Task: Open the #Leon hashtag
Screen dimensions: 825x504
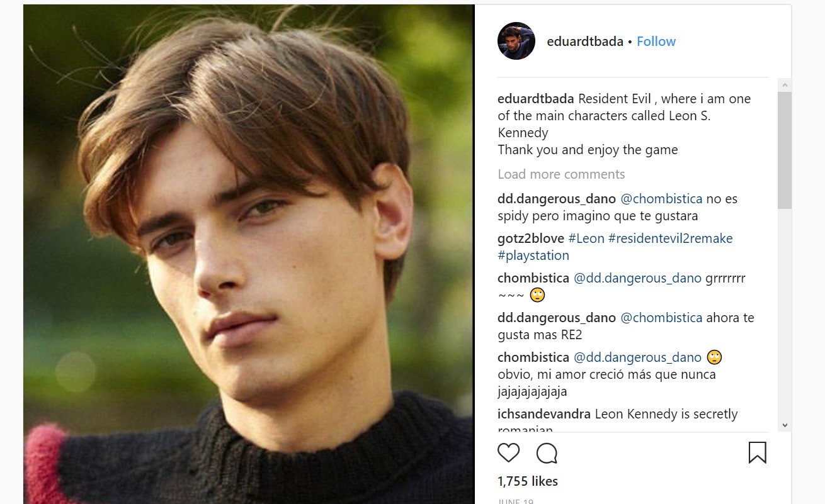Action: [586, 238]
